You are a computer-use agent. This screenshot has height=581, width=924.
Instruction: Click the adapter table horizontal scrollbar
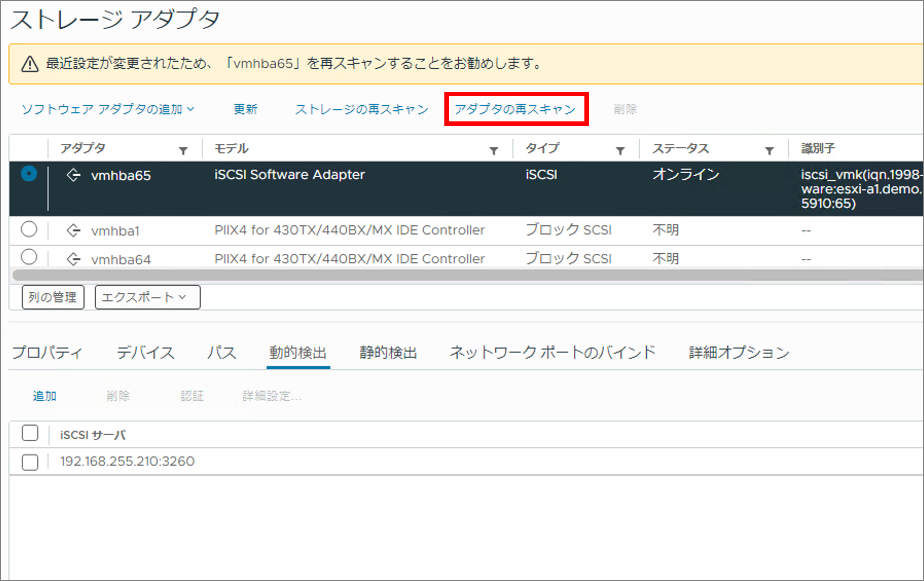point(467,275)
